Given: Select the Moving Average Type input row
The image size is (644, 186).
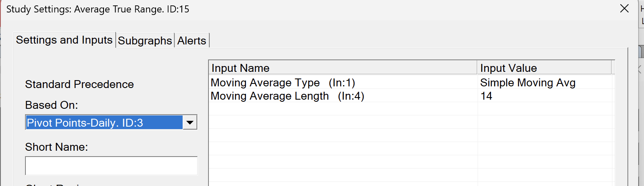Looking at the screenshot, I should pos(283,83).
